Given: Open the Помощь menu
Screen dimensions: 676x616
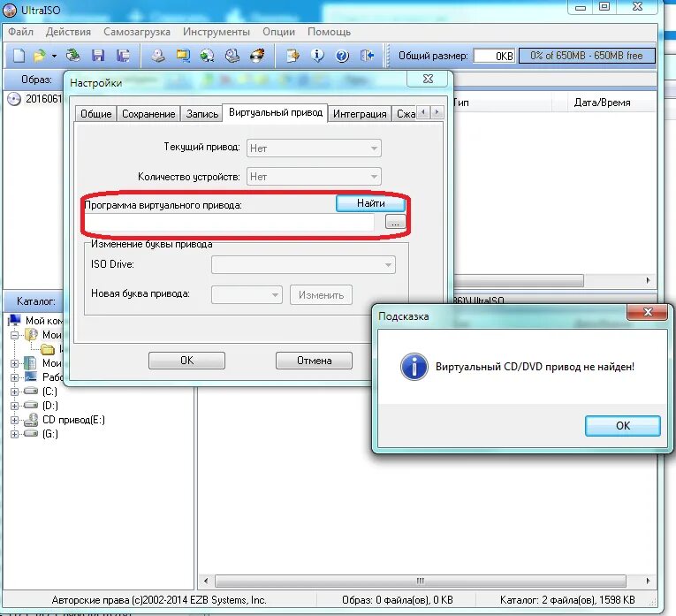Looking at the screenshot, I should pos(329,32).
